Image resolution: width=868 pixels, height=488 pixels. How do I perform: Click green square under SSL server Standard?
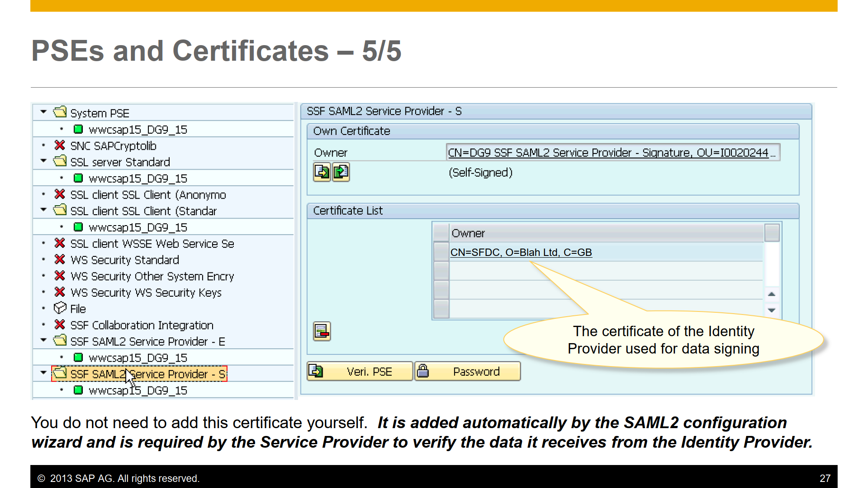click(78, 178)
